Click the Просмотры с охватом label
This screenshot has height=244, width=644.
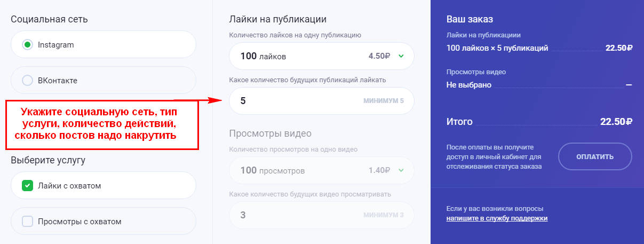pos(79,222)
